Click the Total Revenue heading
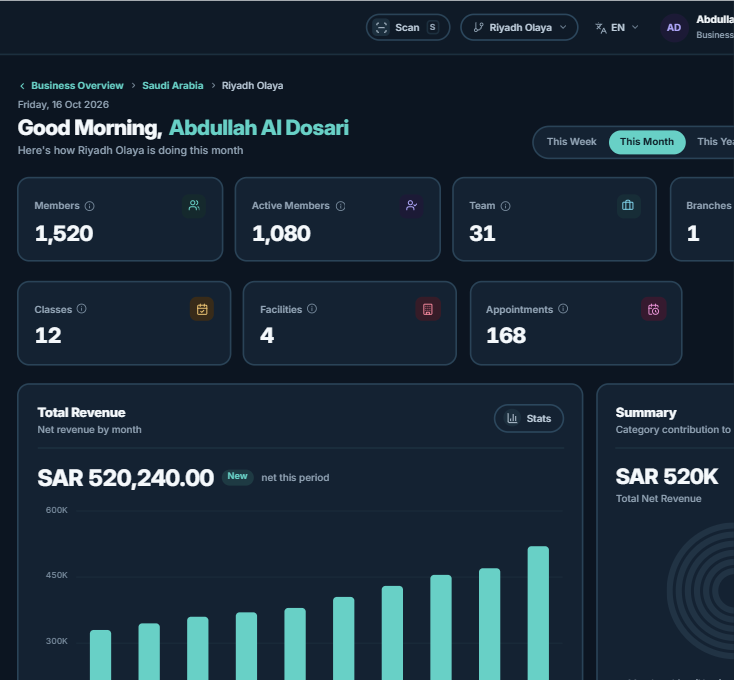This screenshot has height=680, width=734. (x=81, y=413)
